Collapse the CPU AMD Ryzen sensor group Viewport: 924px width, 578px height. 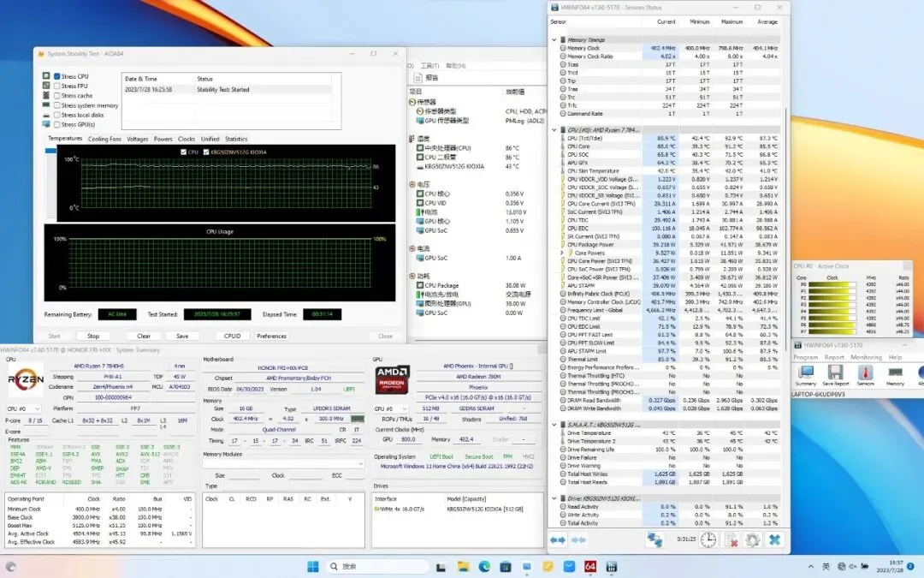(554, 130)
